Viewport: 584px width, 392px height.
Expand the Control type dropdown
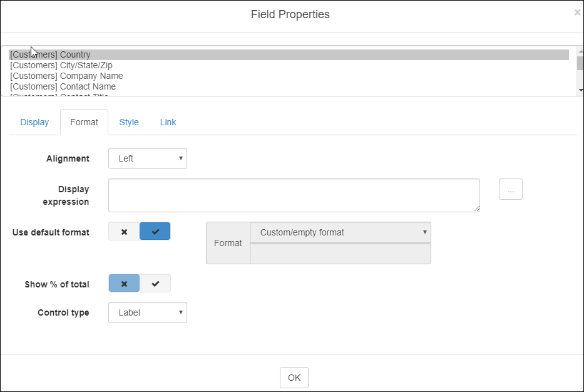tap(148, 312)
